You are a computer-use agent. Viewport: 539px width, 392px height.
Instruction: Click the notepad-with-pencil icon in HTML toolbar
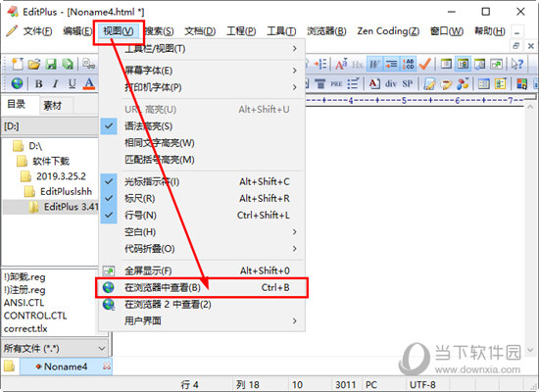[x=429, y=83]
